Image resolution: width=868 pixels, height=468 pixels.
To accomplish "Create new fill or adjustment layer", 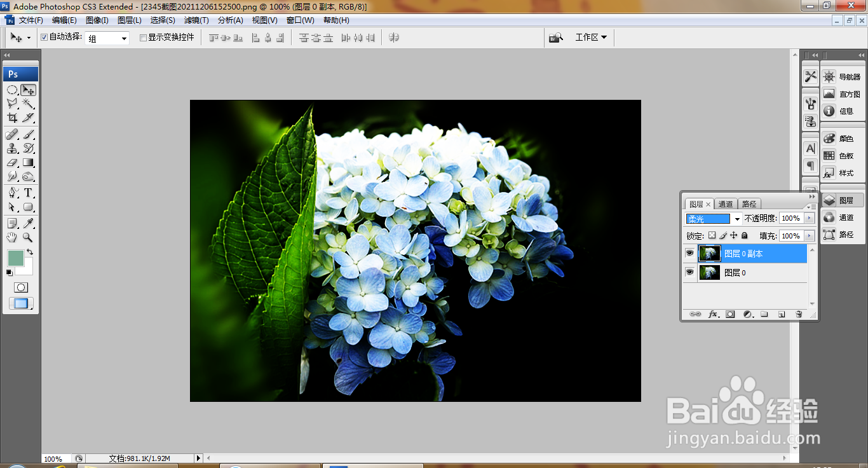I will [748, 314].
